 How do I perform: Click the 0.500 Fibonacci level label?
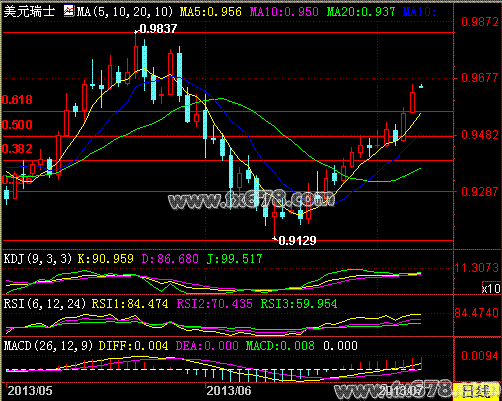(x=17, y=125)
